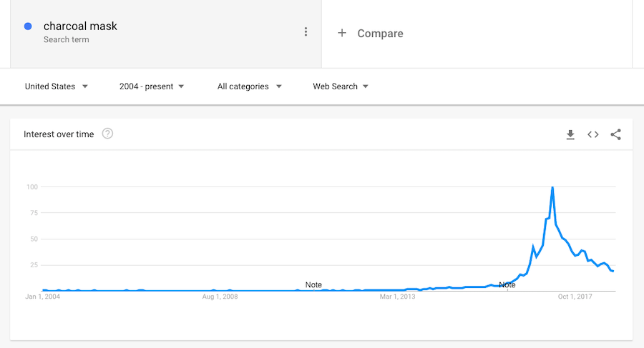
Task: Click the Jan 1, 2004 axis label
Action: pyautogui.click(x=43, y=297)
